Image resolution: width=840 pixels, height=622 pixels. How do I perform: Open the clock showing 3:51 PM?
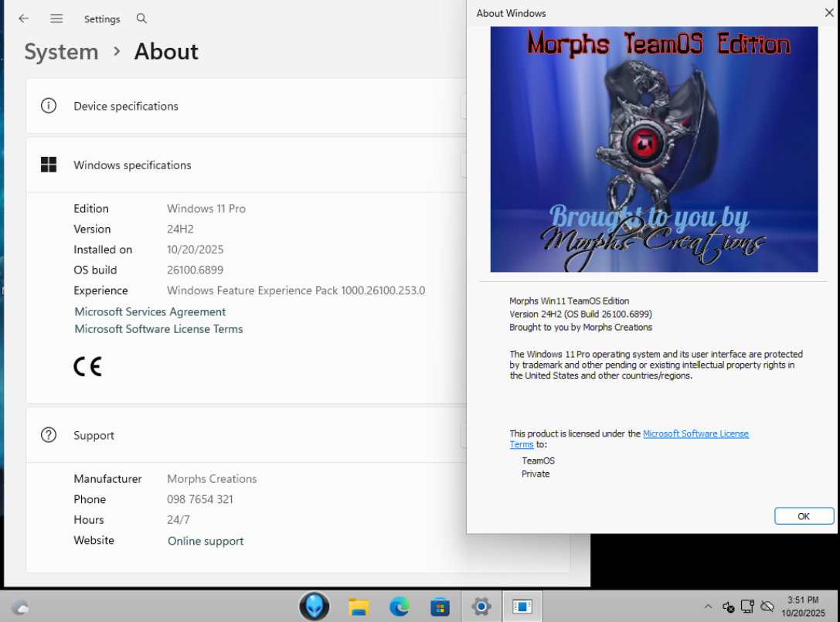[x=803, y=607]
